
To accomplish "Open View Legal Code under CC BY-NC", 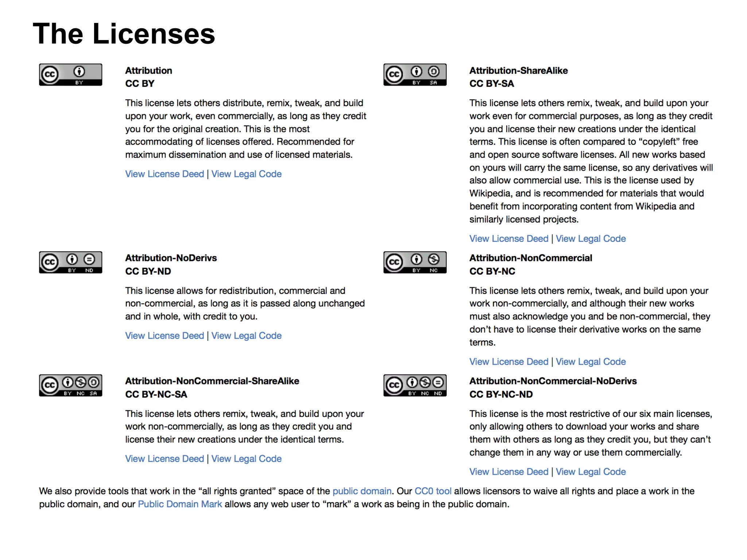I will [591, 362].
